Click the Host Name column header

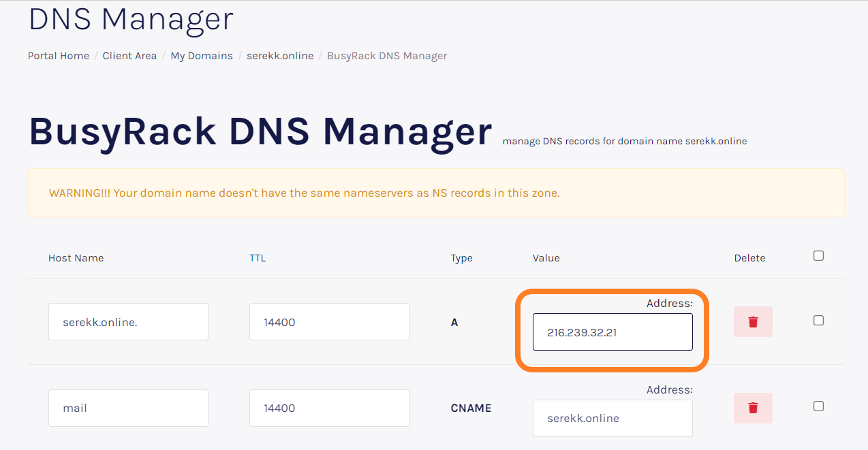[76, 258]
